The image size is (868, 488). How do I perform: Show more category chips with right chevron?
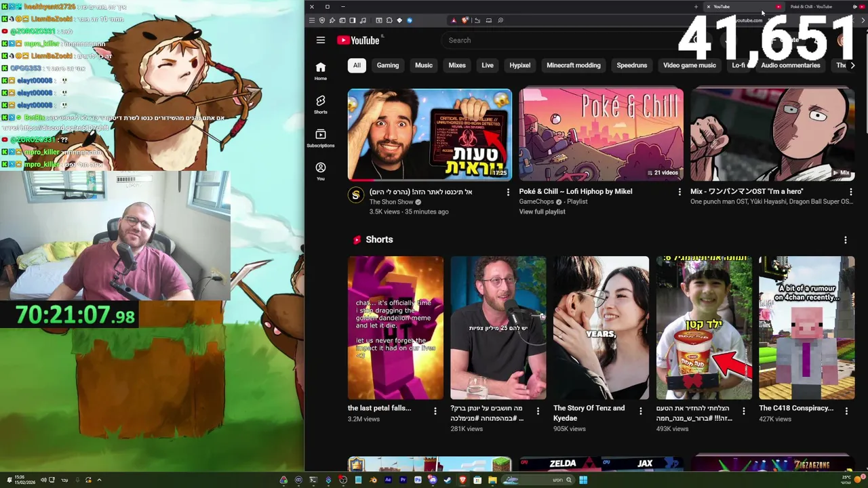[x=852, y=65]
